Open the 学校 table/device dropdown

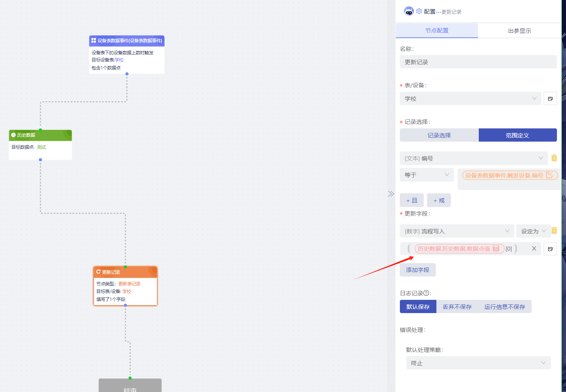[470, 99]
